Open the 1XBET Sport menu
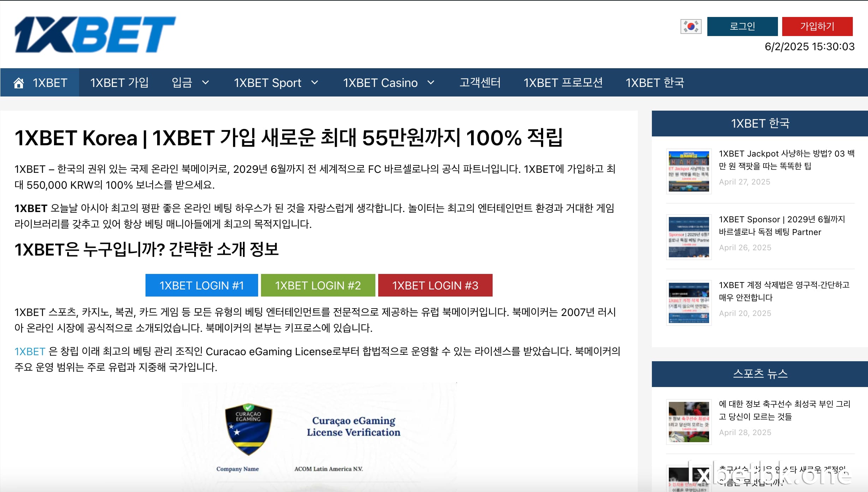 pos(267,83)
